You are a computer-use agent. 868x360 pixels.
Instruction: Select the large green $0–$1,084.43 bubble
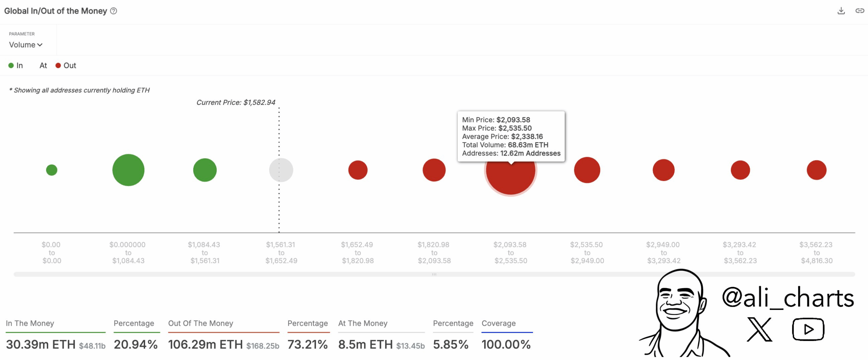tap(128, 170)
